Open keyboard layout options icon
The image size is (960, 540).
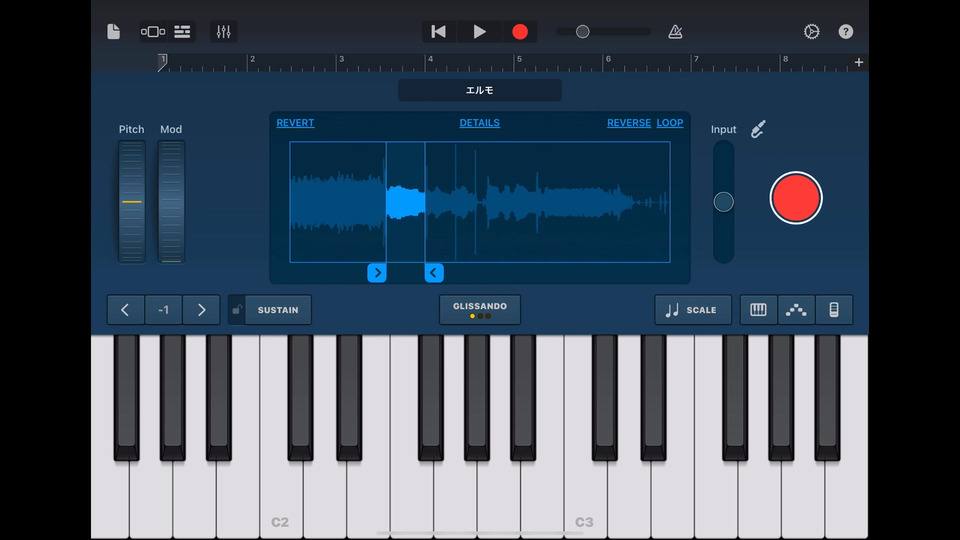758,310
